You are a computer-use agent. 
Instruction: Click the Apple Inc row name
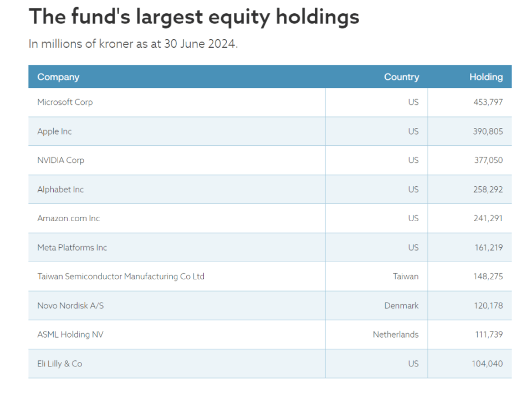click(x=54, y=131)
